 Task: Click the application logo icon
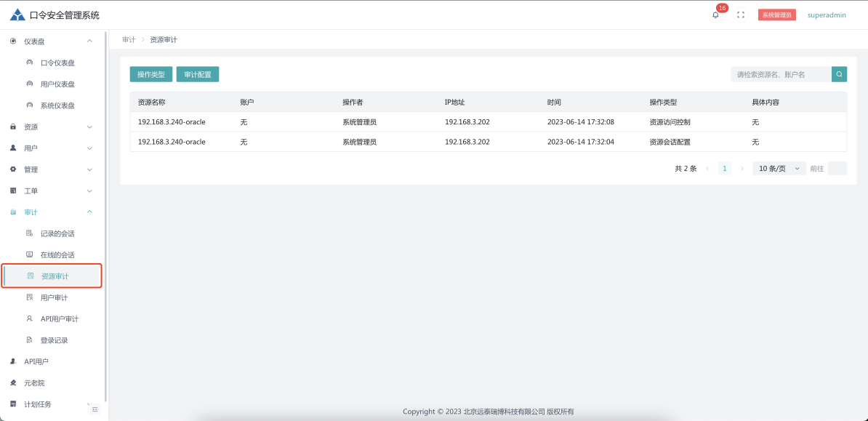coord(17,15)
